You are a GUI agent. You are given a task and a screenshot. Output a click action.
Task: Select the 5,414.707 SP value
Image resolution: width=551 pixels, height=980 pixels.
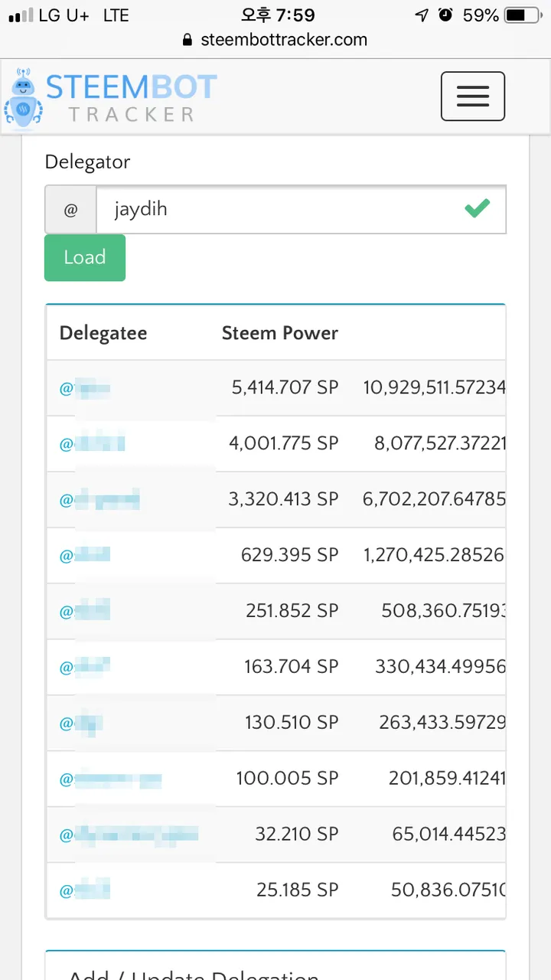[285, 388]
